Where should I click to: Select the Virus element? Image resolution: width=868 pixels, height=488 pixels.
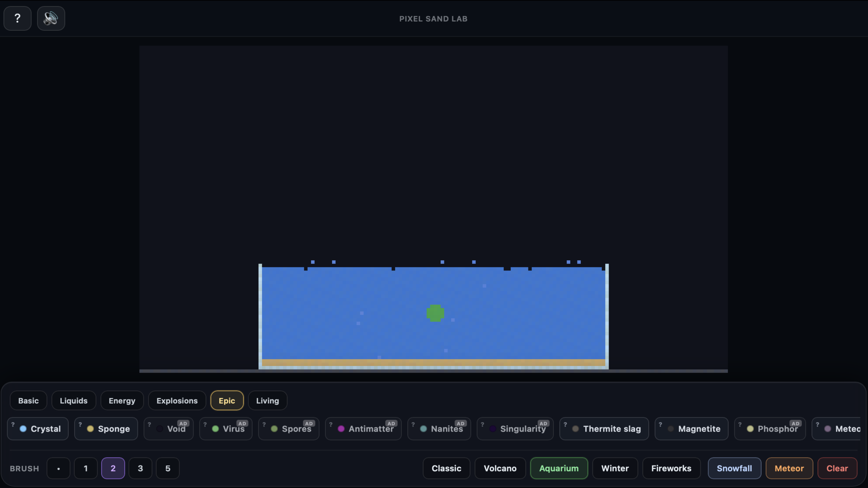tap(225, 428)
